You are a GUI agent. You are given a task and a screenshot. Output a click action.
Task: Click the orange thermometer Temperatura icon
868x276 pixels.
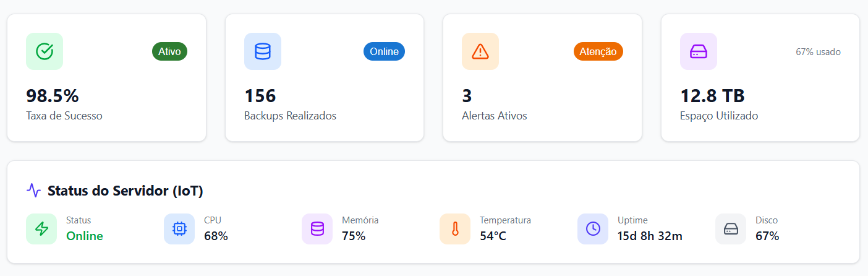tap(455, 229)
